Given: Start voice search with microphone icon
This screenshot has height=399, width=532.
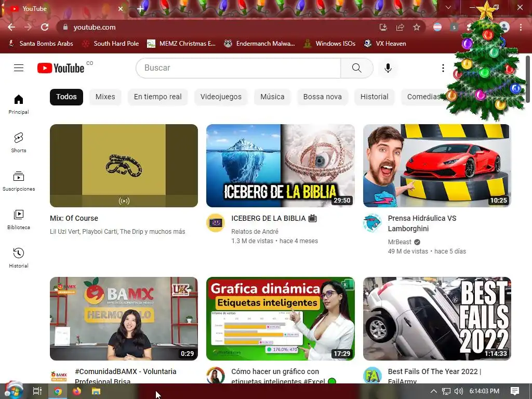Looking at the screenshot, I should pyautogui.click(x=388, y=68).
